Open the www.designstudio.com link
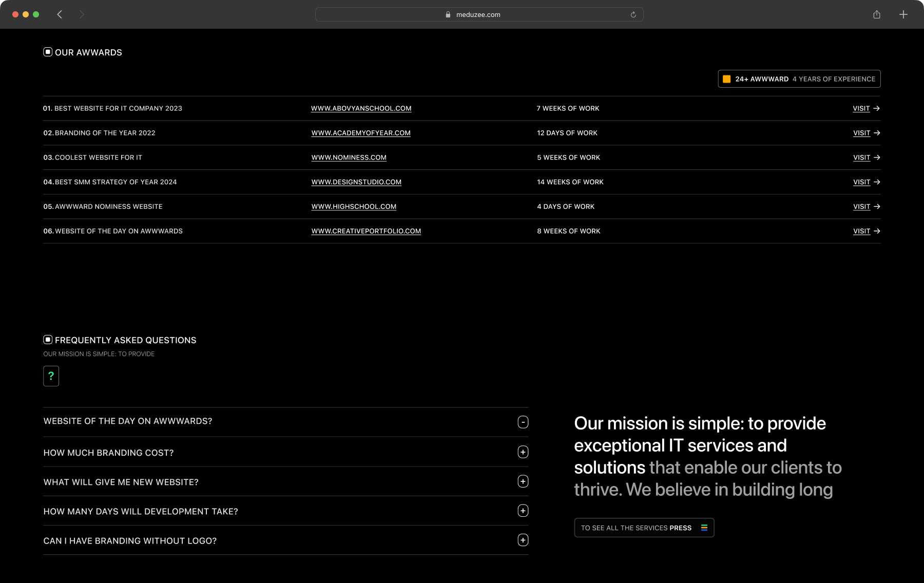The image size is (924, 583). (356, 182)
